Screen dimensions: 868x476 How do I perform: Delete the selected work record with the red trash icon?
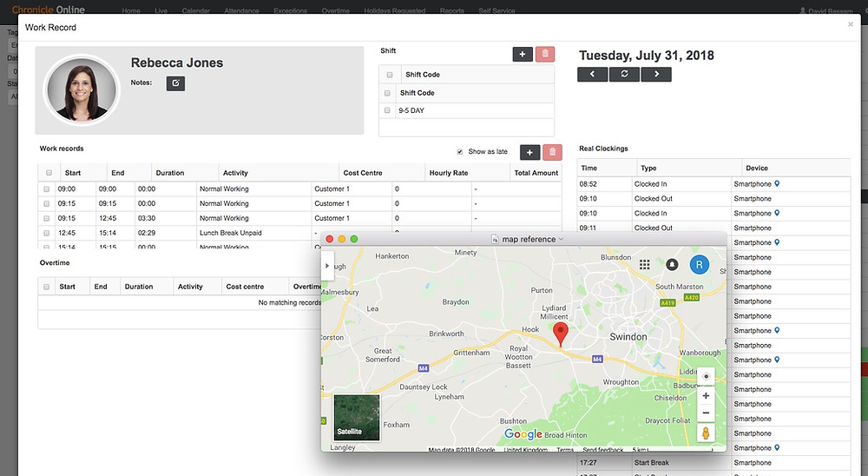coord(552,152)
